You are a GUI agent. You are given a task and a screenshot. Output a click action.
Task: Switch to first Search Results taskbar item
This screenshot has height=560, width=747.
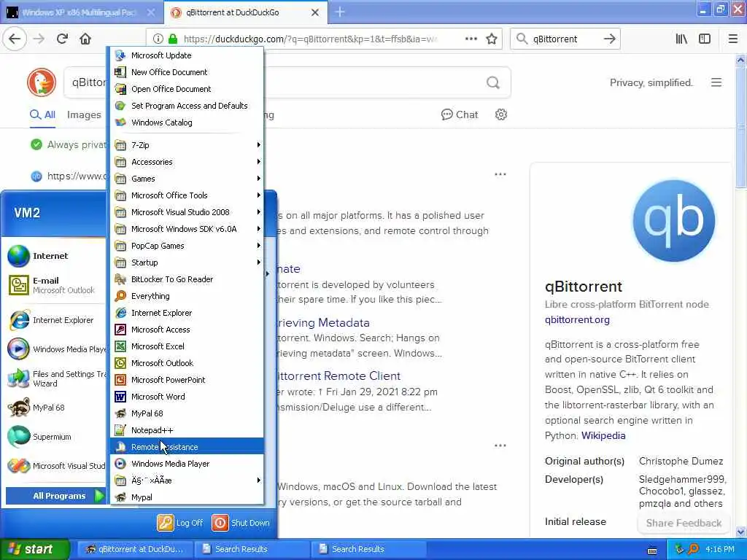click(252, 549)
